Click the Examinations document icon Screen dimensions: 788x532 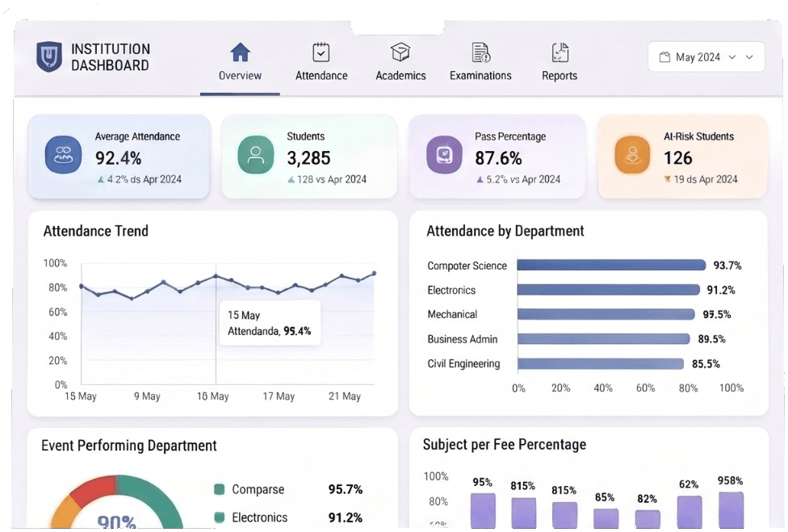pyautogui.click(x=481, y=52)
